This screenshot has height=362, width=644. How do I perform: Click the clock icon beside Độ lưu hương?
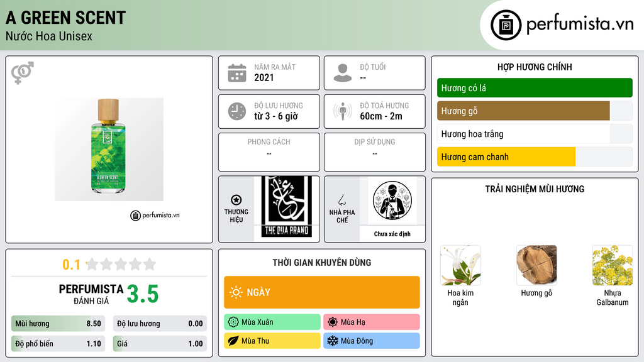(x=237, y=111)
